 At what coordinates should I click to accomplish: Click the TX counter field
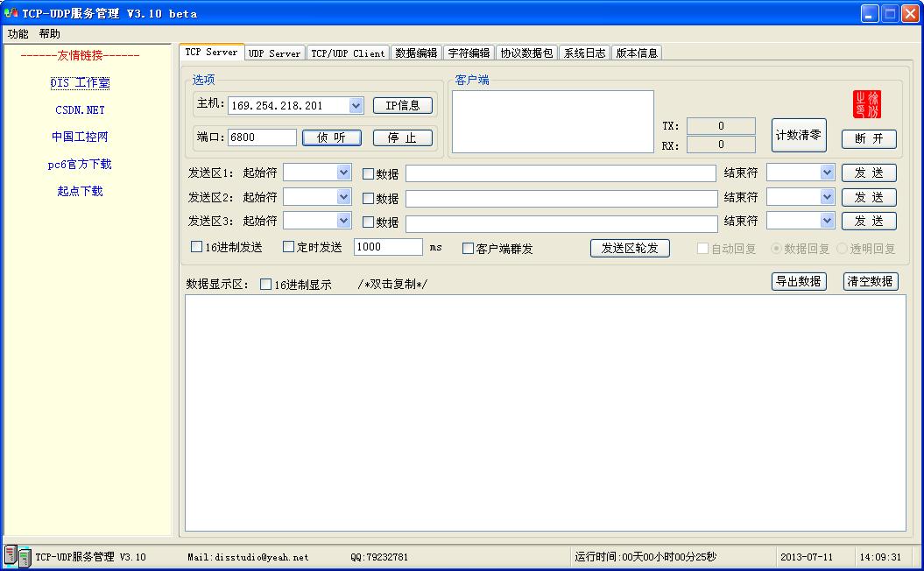tap(722, 125)
